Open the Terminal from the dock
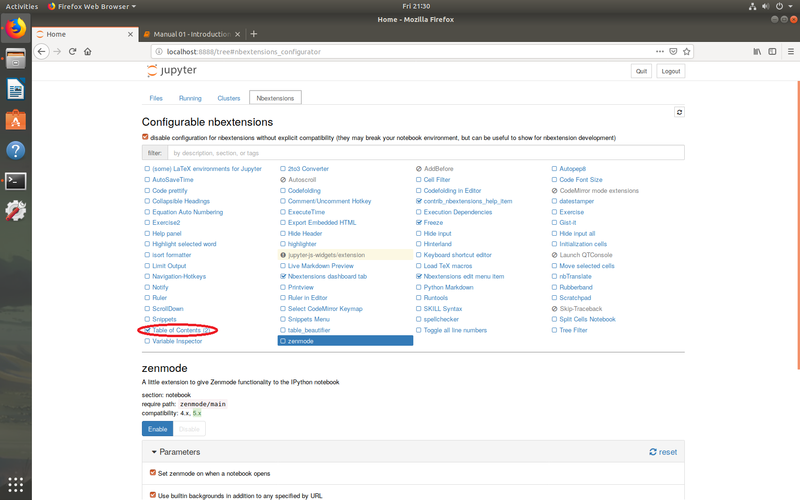This screenshot has width=800, height=500. point(16,181)
